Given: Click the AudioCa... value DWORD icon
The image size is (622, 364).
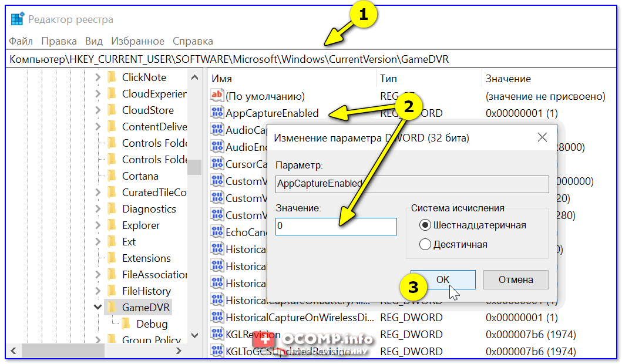Looking at the screenshot, I should point(217,130).
